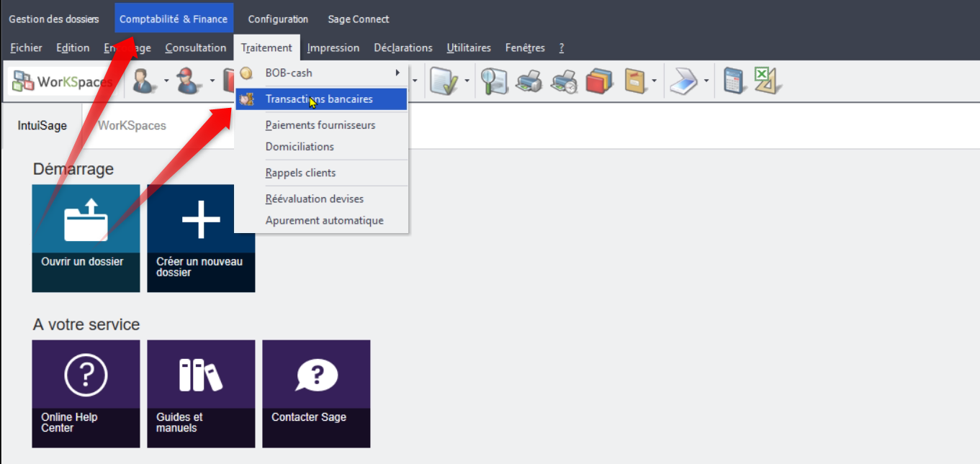Open the red-capped supplier person icon
Image resolution: width=980 pixels, height=464 pixels.
pyautogui.click(x=189, y=81)
